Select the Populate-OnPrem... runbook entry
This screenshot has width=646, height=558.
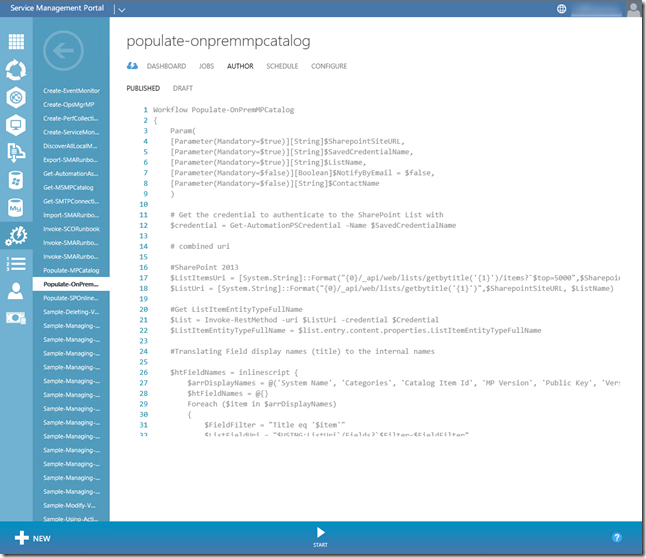[x=71, y=284]
